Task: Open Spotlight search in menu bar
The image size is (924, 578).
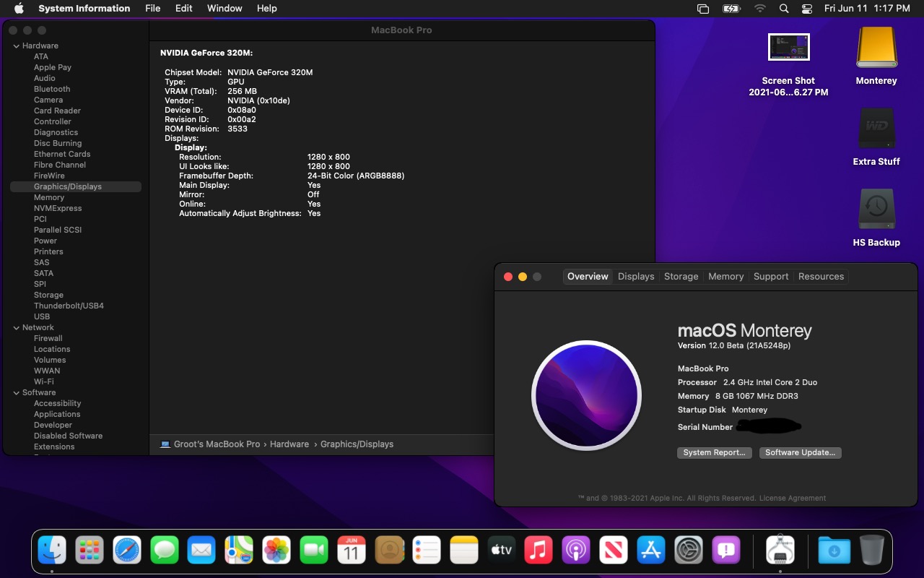Action: coord(784,9)
